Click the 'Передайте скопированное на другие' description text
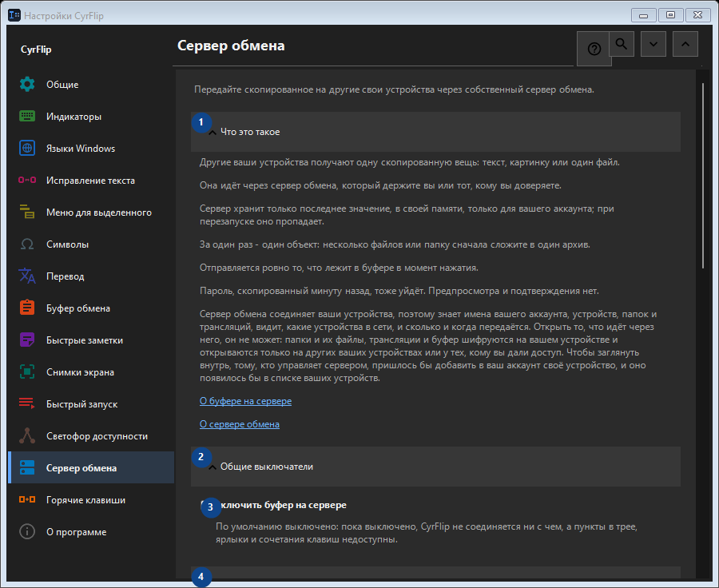Image resolution: width=719 pixels, height=588 pixels. 394,89
